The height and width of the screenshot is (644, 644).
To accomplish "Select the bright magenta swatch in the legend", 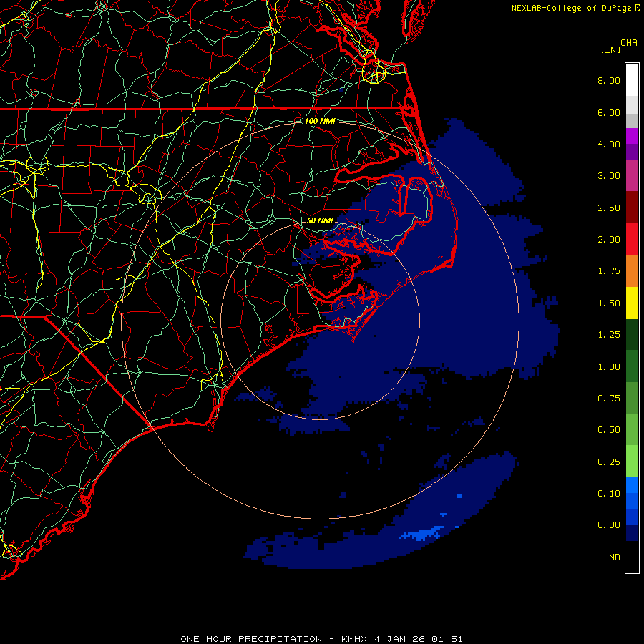I will (x=632, y=136).
